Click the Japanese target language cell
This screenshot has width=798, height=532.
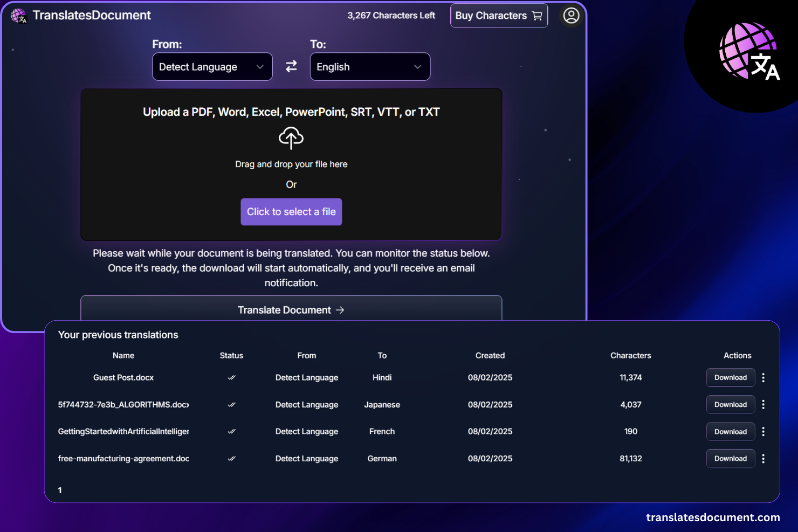(x=382, y=405)
